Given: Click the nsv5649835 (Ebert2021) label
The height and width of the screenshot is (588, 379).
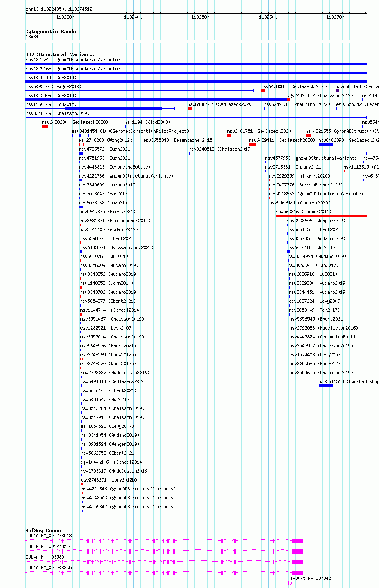Looking at the screenshot, I should point(107,212).
